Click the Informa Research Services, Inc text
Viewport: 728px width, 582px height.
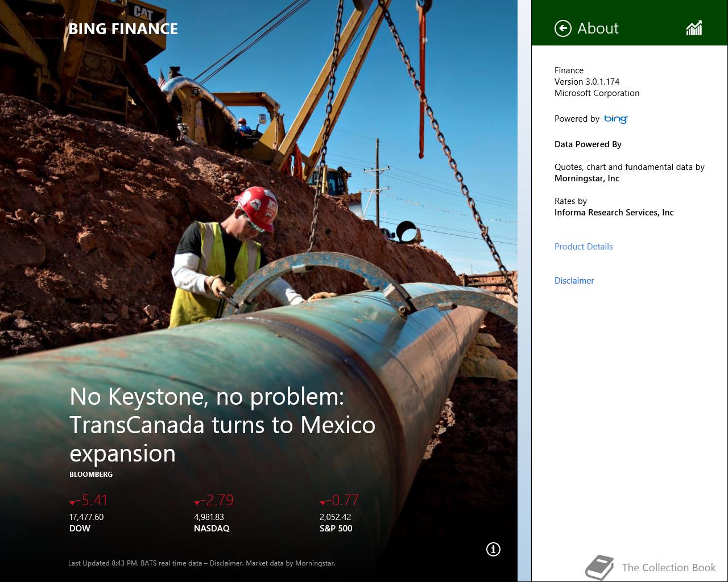(x=614, y=213)
